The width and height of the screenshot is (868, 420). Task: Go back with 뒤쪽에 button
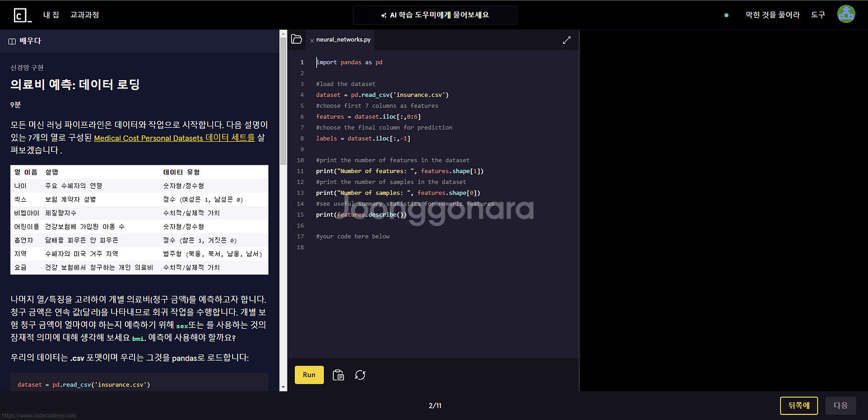point(799,405)
